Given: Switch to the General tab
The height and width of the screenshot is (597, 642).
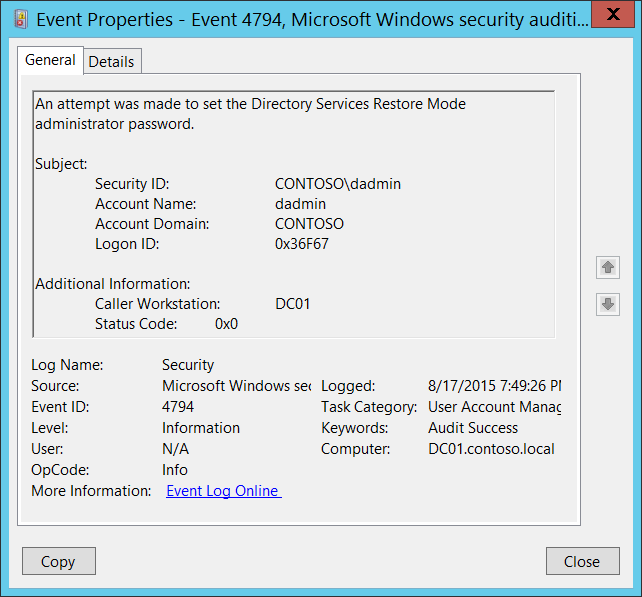Looking at the screenshot, I should tap(50, 60).
